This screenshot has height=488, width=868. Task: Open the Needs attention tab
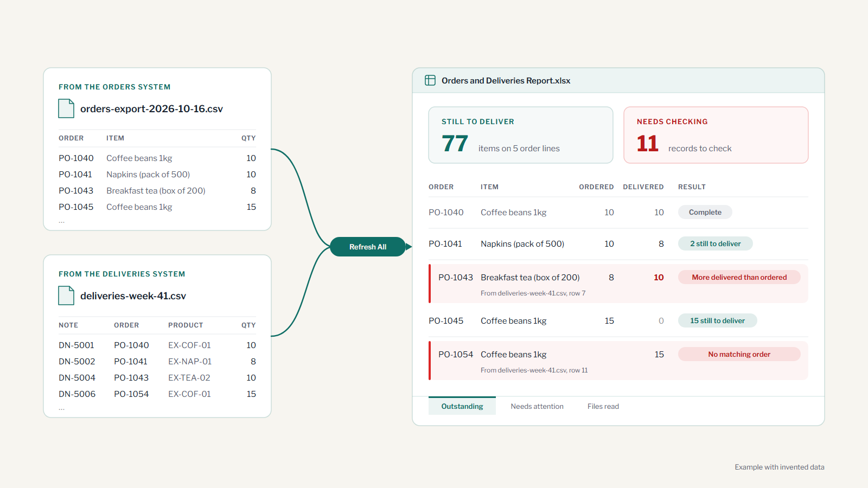click(x=537, y=406)
